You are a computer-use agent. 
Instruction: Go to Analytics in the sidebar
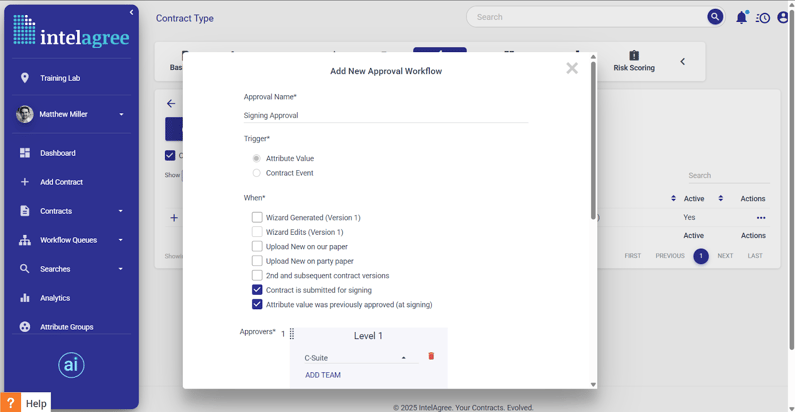click(55, 298)
